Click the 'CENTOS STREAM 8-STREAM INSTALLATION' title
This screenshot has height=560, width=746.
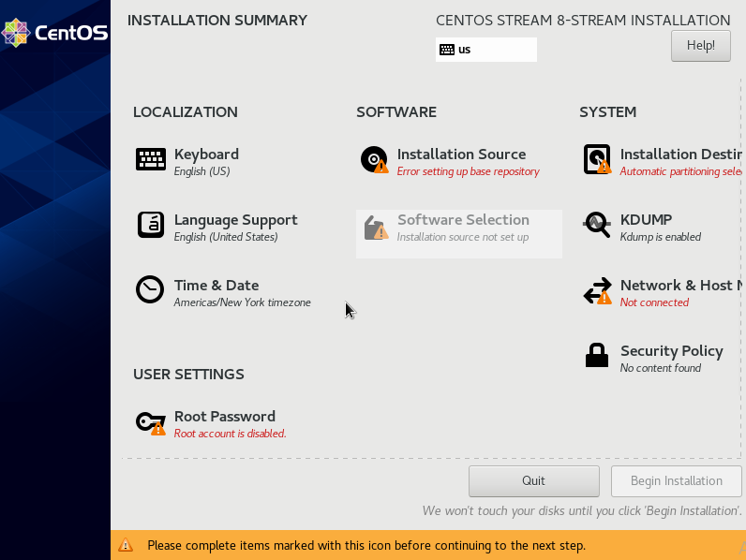pos(583,21)
